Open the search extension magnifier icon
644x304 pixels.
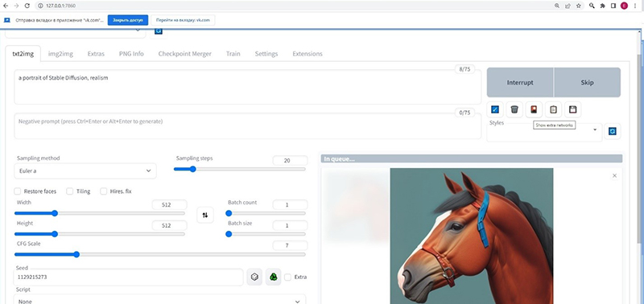coord(592,6)
